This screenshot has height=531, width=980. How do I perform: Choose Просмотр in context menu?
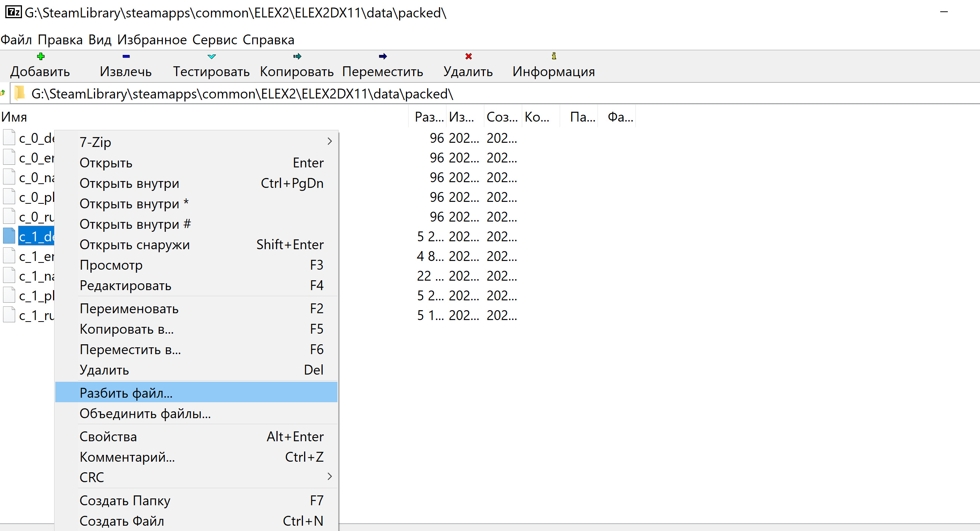(x=196, y=265)
